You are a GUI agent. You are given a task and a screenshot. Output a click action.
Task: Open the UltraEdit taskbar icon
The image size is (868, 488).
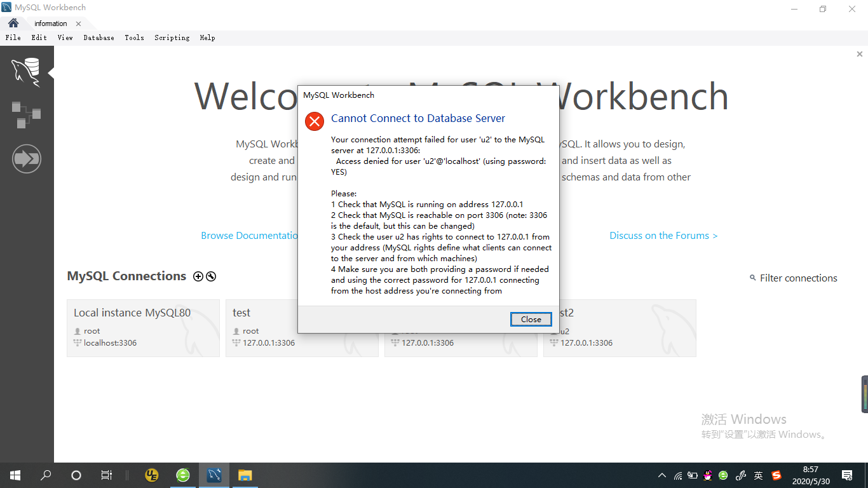point(152,475)
